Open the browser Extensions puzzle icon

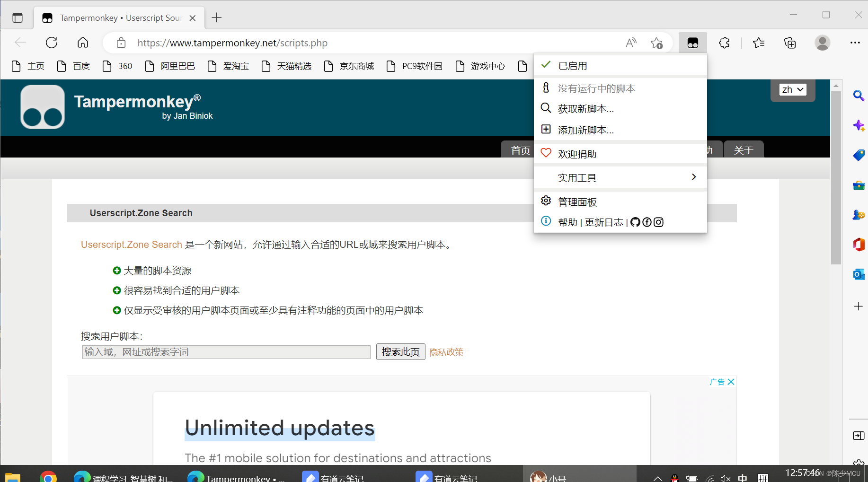tap(724, 43)
